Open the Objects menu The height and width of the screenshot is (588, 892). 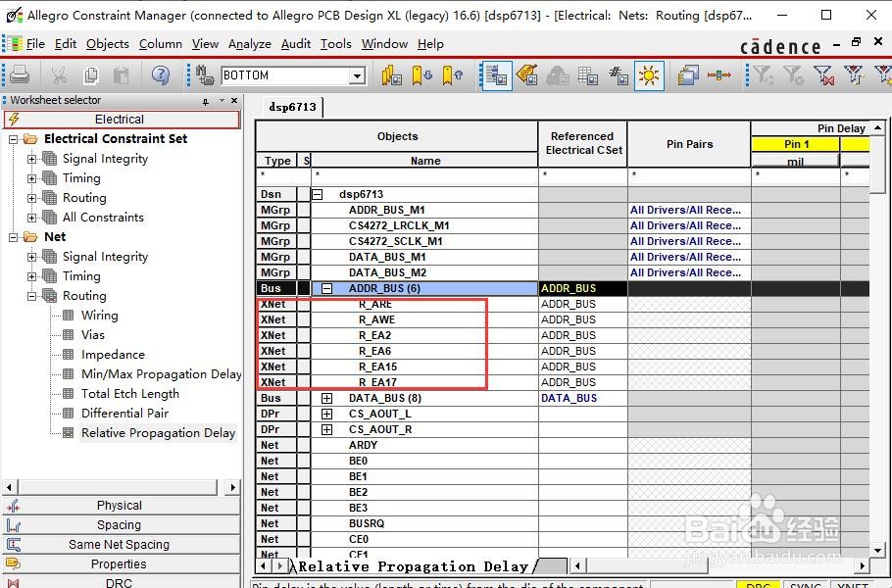(108, 44)
